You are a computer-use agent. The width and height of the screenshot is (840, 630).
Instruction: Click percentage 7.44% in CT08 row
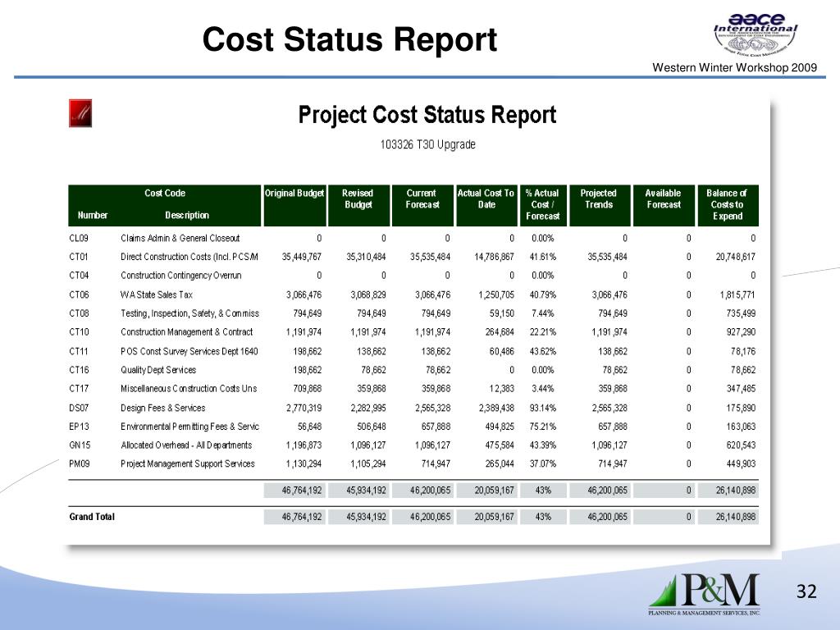[x=543, y=313]
